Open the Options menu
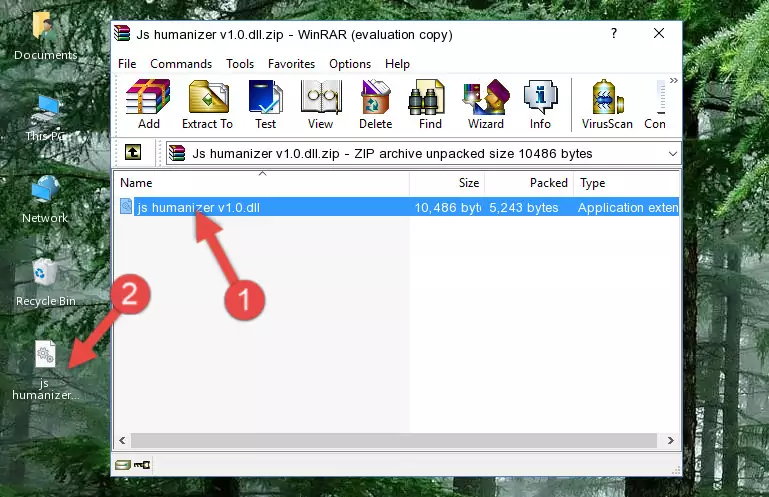Viewport: 769px width, 497px height. click(350, 64)
